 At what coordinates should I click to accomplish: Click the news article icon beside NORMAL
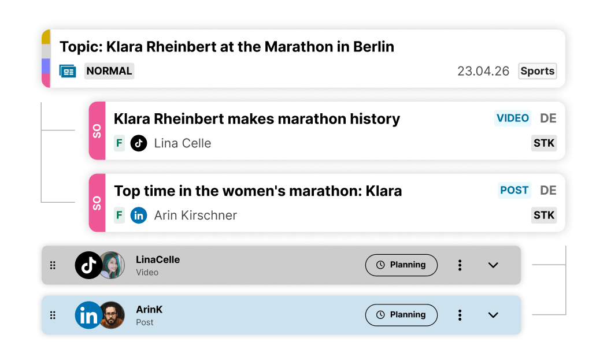(68, 71)
